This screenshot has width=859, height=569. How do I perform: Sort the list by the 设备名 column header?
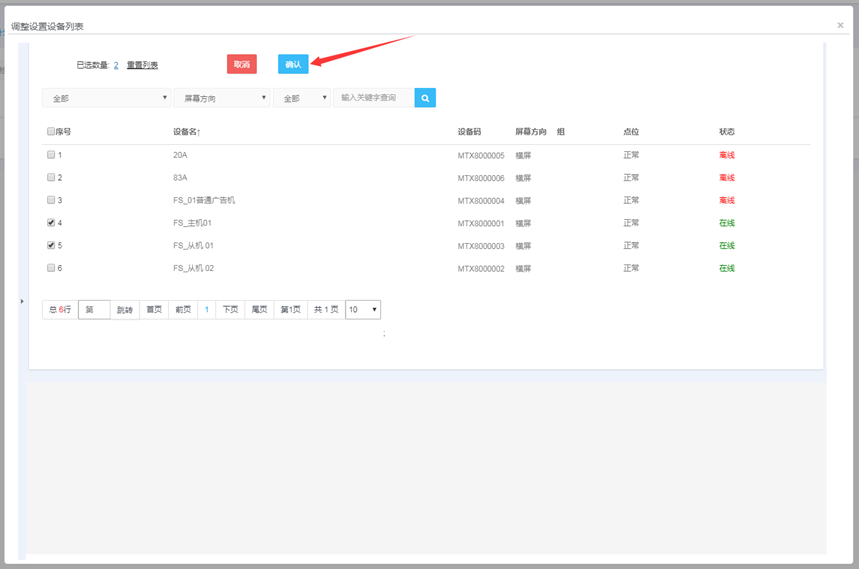click(187, 132)
